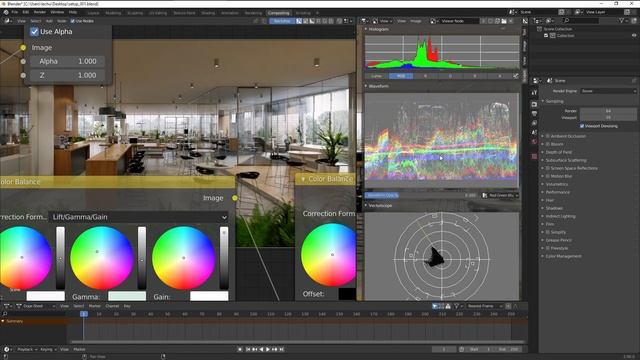Image resolution: width=640 pixels, height=360 pixels.
Task: Open the Viewer Node image folder icon
Action: click(x=504, y=21)
